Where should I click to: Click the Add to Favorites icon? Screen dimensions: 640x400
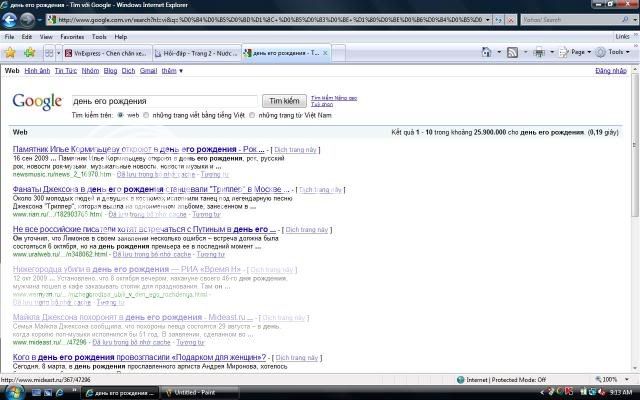29,52
